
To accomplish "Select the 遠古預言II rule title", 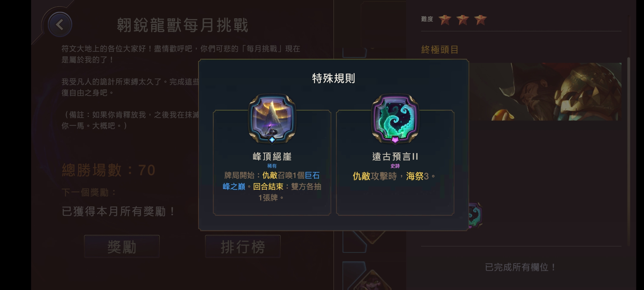I will pyautogui.click(x=395, y=157).
